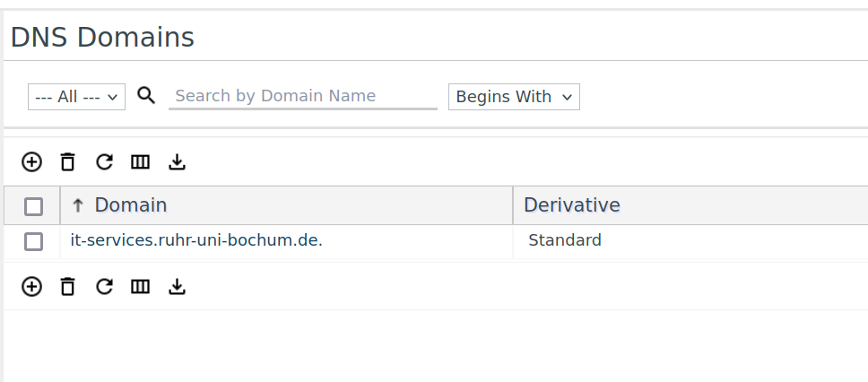Screen dimensions: 868x382
Task: Check the it-services.ruhr-uni-bochum.de. row checkbox
Action: click(x=33, y=241)
